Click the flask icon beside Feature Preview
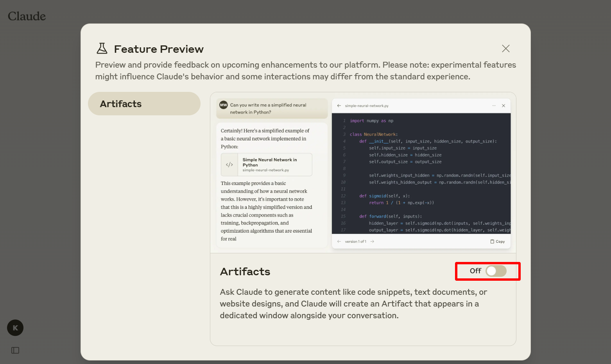 [x=102, y=48]
